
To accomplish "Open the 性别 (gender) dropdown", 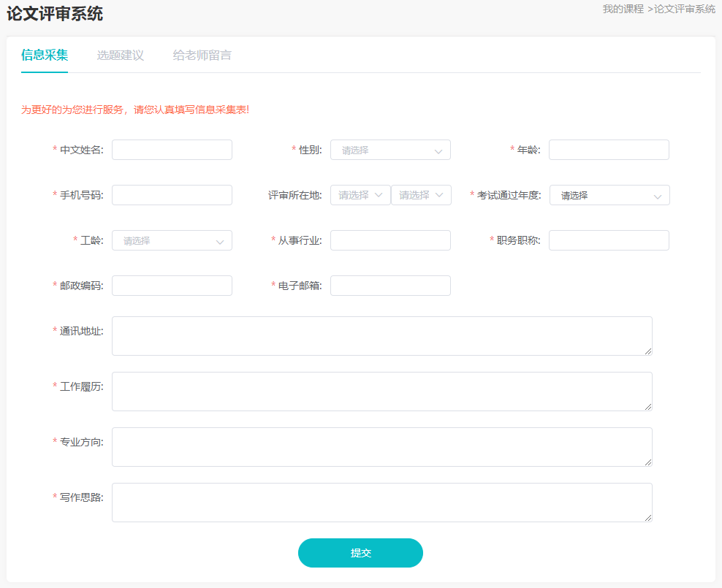I will coord(390,150).
